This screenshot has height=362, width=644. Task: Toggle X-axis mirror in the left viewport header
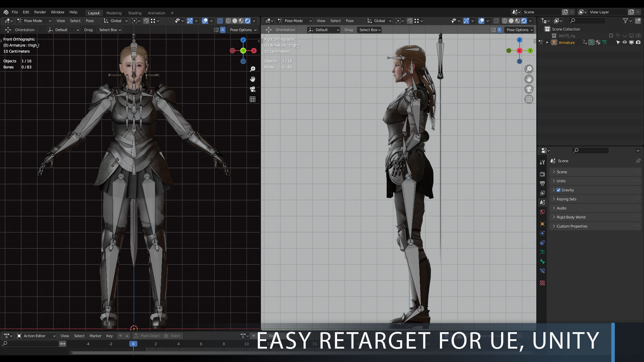pyautogui.click(x=223, y=30)
